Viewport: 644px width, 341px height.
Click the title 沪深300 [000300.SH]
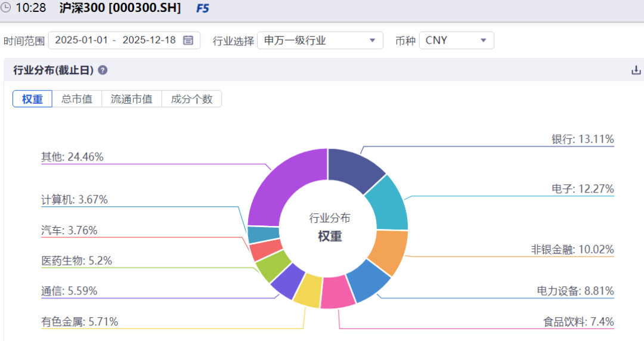[120, 8]
